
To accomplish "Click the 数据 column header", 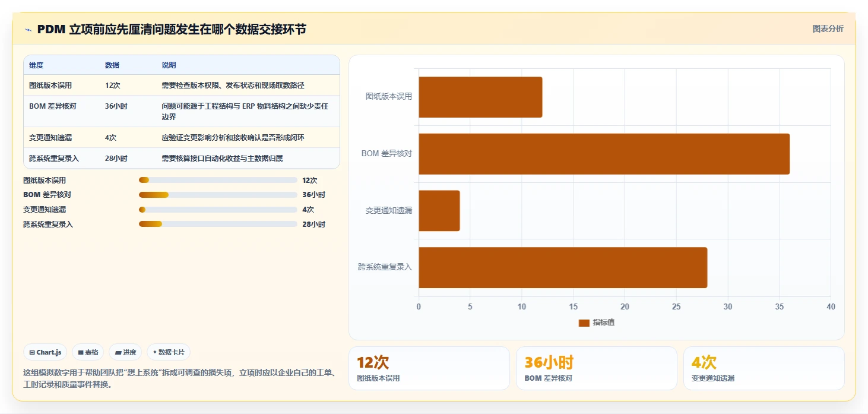I will click(x=112, y=65).
